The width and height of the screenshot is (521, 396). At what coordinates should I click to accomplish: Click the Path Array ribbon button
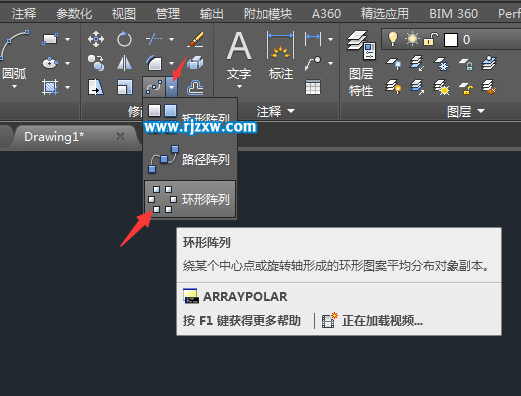pyautogui.click(x=154, y=87)
